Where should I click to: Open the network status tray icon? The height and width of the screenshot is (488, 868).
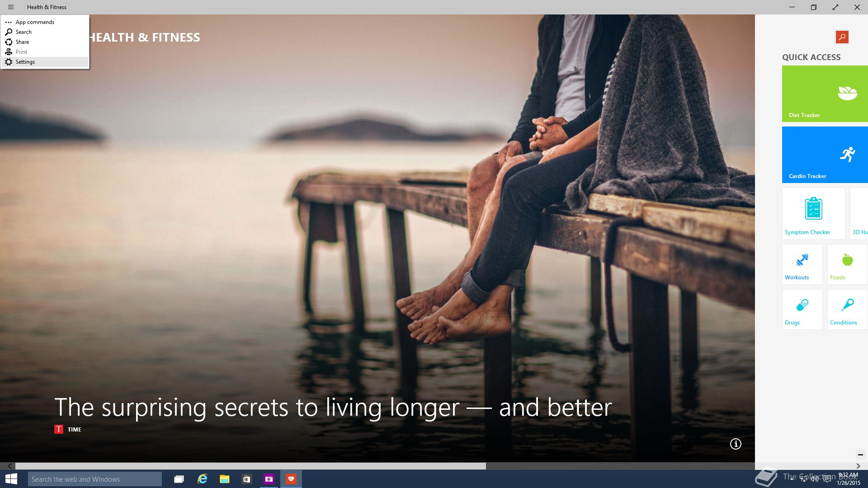click(804, 479)
